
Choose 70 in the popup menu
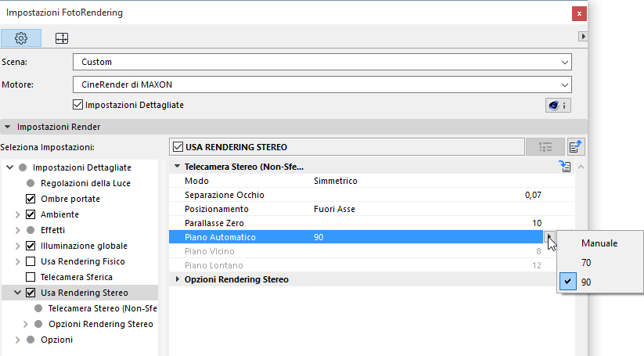586,263
